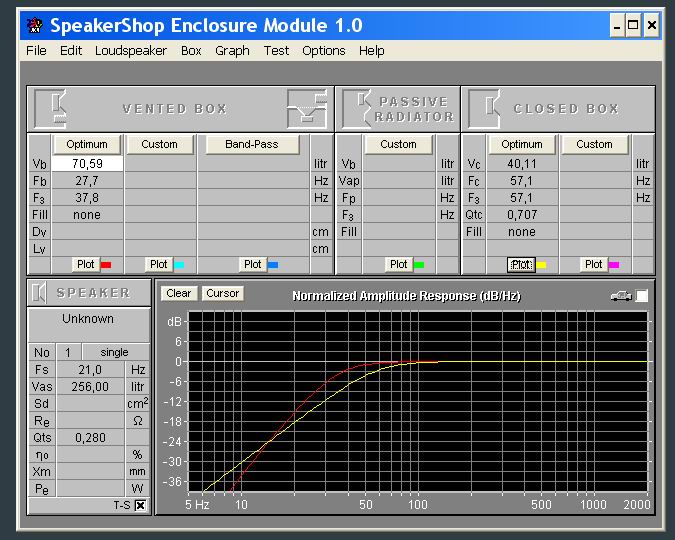Click the speaker name Unknown

[88, 319]
